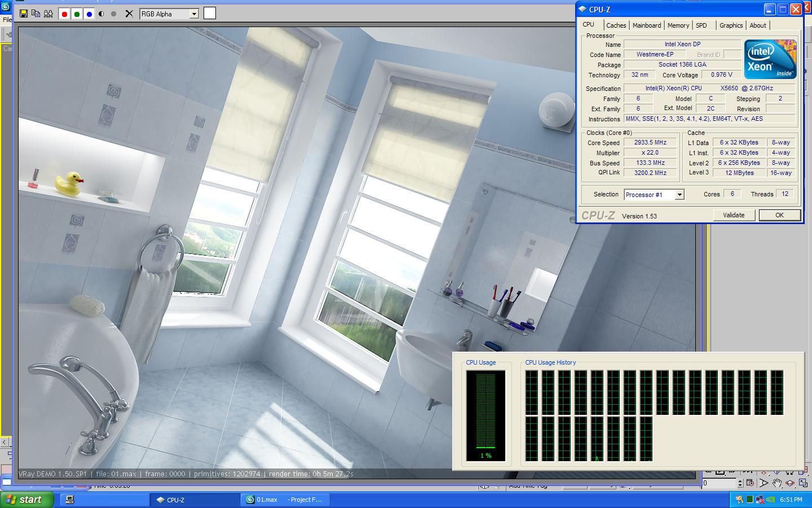Click the green CPU meter tray icon
This screenshot has width=812, height=508.
coord(750,500)
